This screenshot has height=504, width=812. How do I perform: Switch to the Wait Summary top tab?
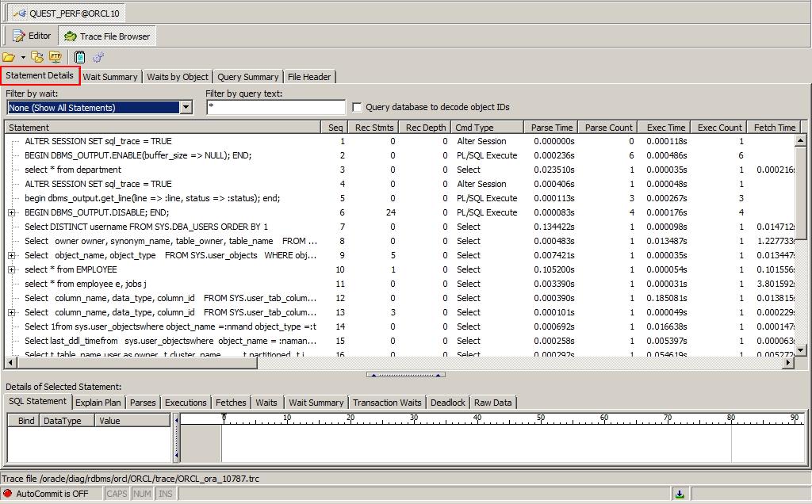110,77
